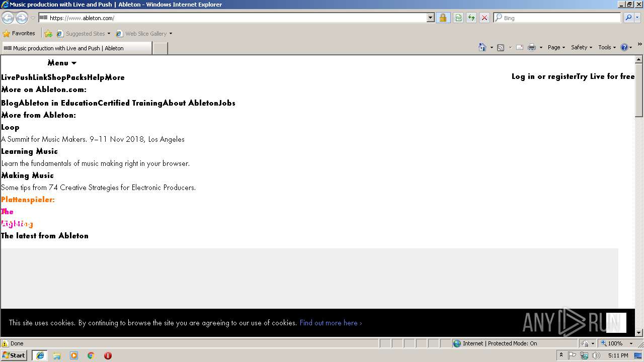Expand the Suggested Sites dropdown

(x=109, y=34)
